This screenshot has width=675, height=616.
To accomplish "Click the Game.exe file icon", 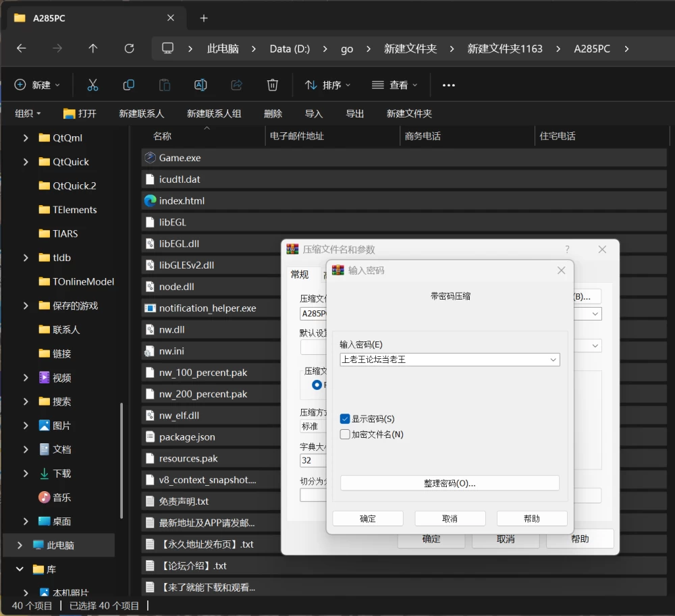I will 150,158.
